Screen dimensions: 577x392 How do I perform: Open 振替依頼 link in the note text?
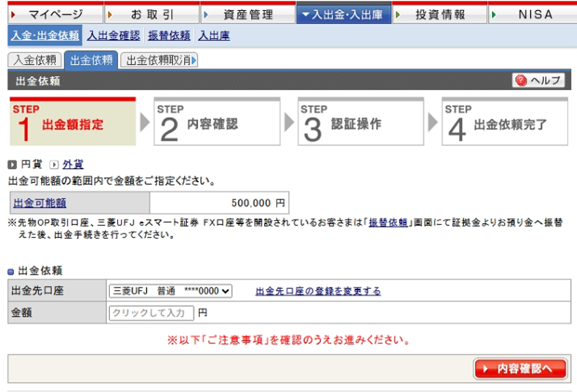388,222
